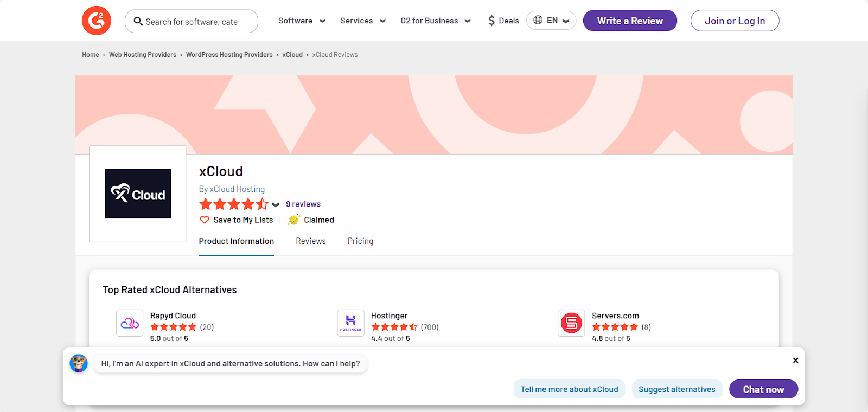Click the xCloud product logo

click(x=138, y=194)
